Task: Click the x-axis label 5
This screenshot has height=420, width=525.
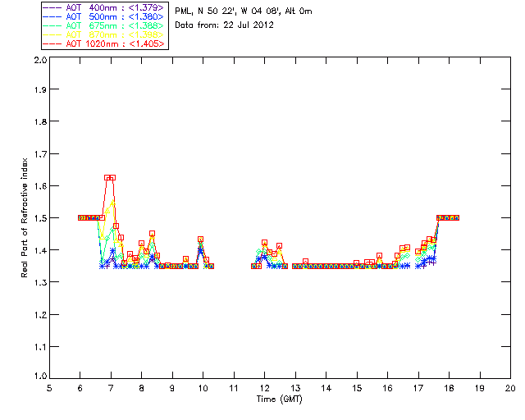Action: click(49, 388)
